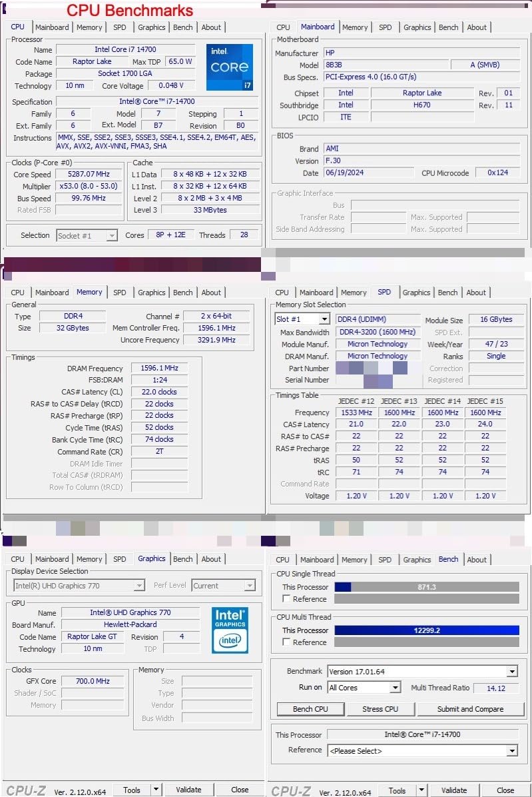Click the Threads 28 value
The height and width of the screenshot is (797, 532).
244,235
